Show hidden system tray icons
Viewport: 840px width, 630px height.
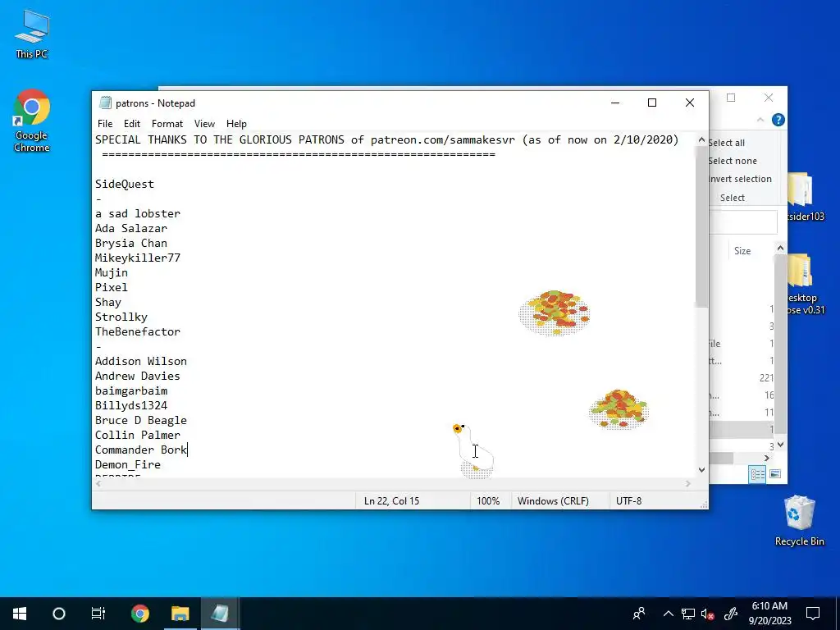[668, 614]
